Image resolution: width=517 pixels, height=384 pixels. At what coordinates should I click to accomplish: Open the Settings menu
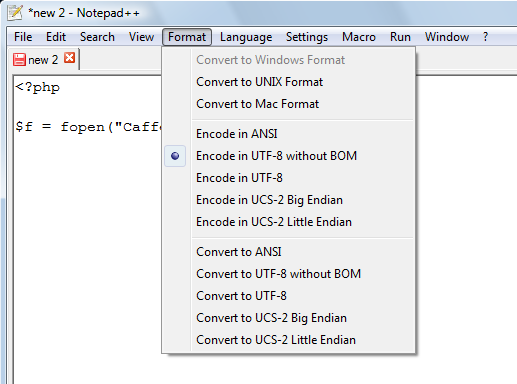click(307, 37)
